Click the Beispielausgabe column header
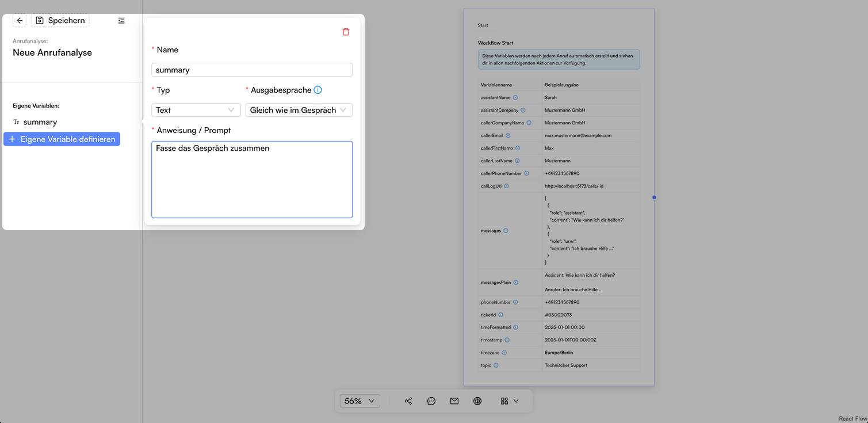This screenshot has width=868, height=423. [x=562, y=85]
